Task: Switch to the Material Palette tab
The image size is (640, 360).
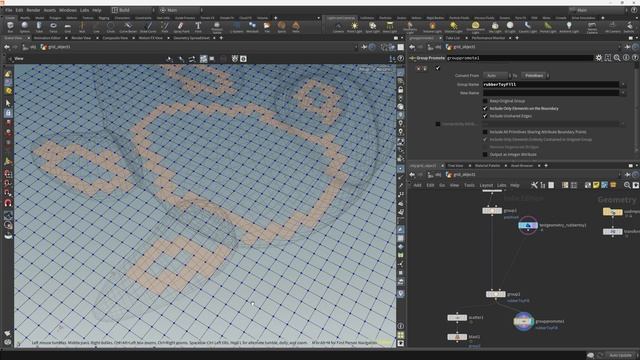Action: pos(487,166)
